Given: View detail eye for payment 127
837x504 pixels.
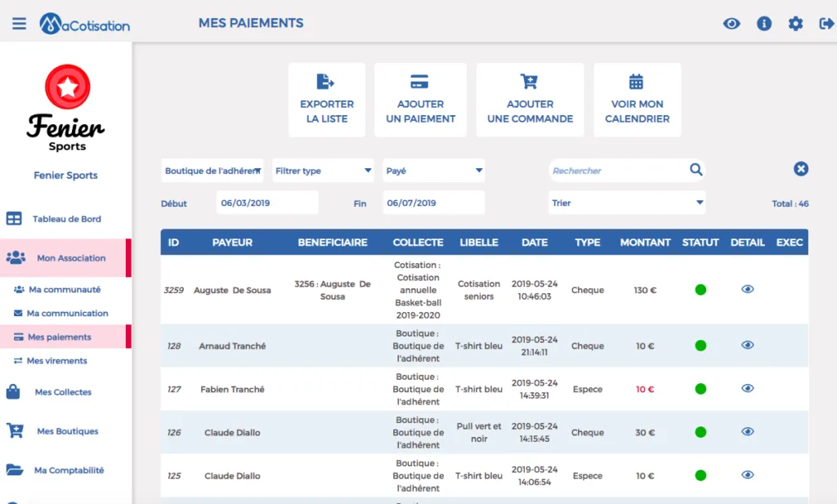Looking at the screenshot, I should coord(747,388).
